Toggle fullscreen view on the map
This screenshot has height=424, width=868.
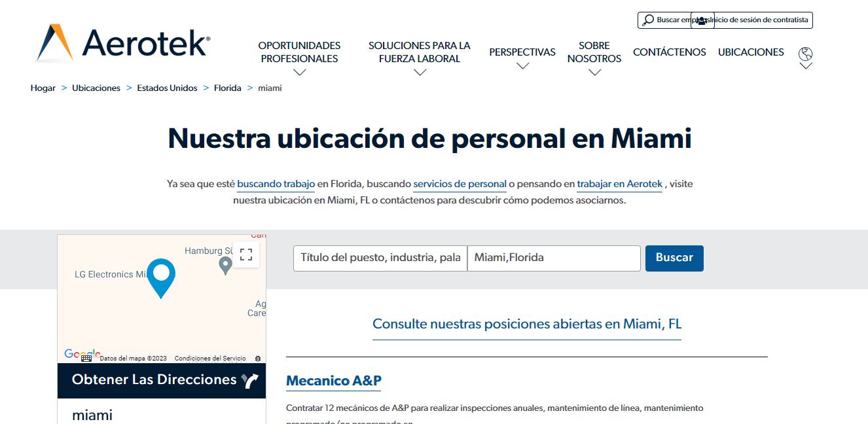246,255
